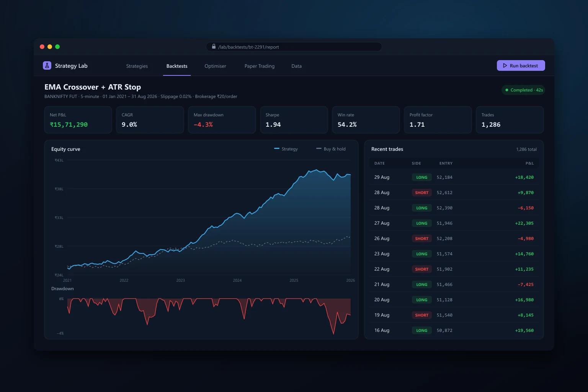The height and width of the screenshot is (392, 588).
Task: Click the +22,305 P&L value
Action: point(524,223)
